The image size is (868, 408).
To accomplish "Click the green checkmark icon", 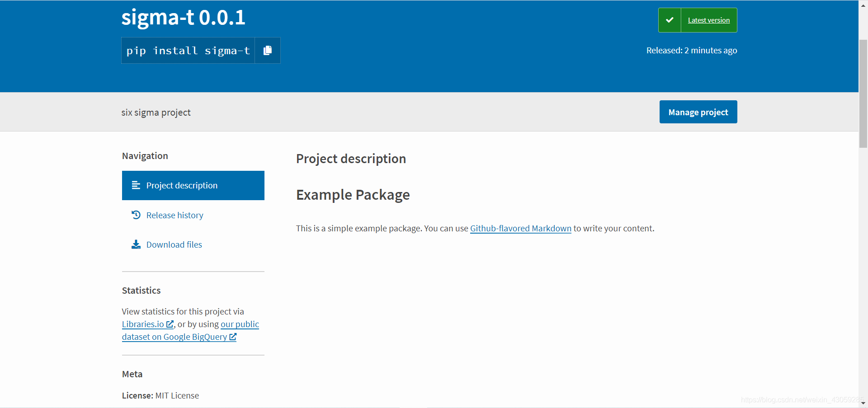I will 670,20.
